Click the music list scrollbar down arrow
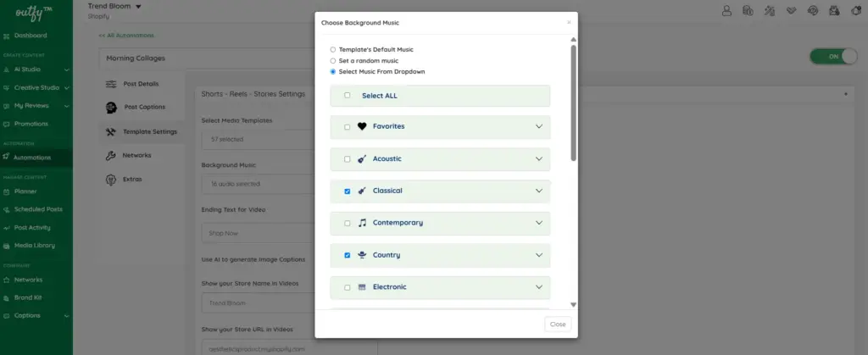This screenshot has height=355, width=868. point(574,305)
